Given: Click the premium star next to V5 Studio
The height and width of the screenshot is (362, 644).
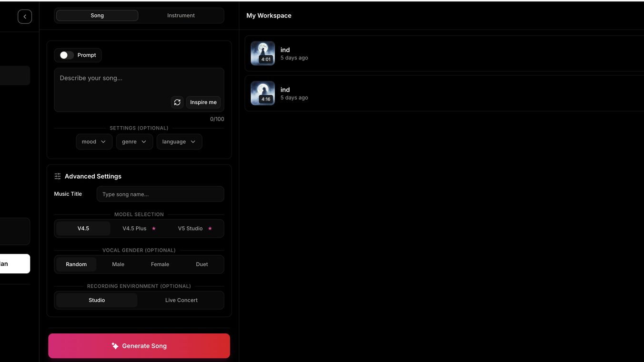Looking at the screenshot, I should 209,228.
